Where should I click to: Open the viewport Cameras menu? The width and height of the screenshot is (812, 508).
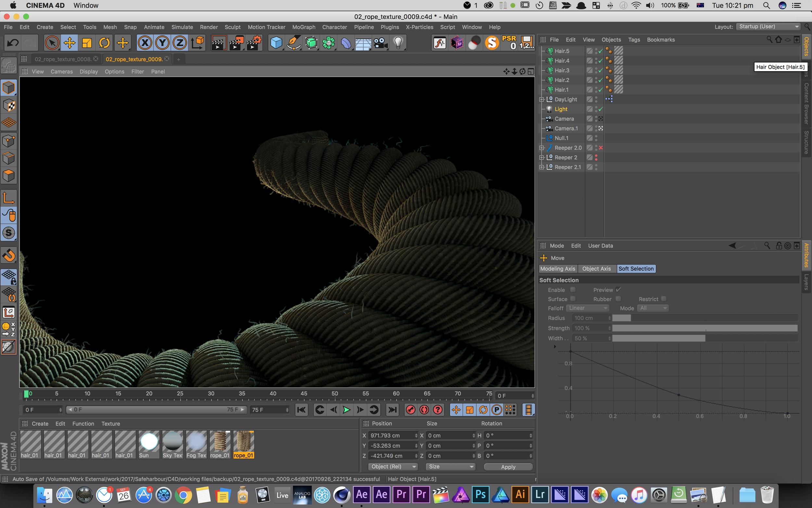click(61, 72)
